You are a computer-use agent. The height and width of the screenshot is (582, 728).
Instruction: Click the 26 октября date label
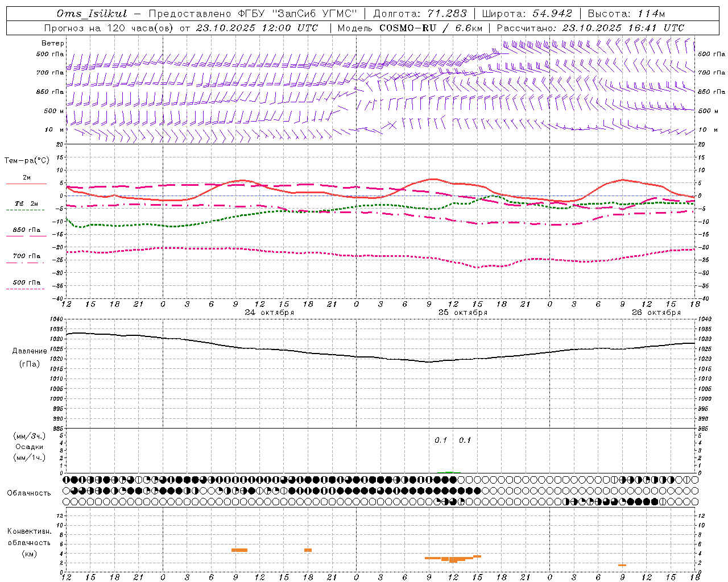click(656, 313)
